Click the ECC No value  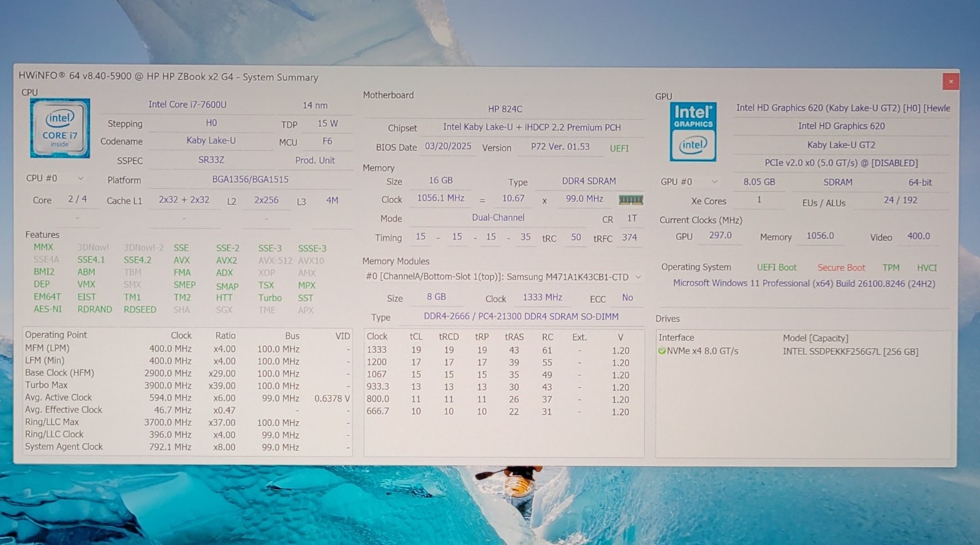[x=627, y=297]
